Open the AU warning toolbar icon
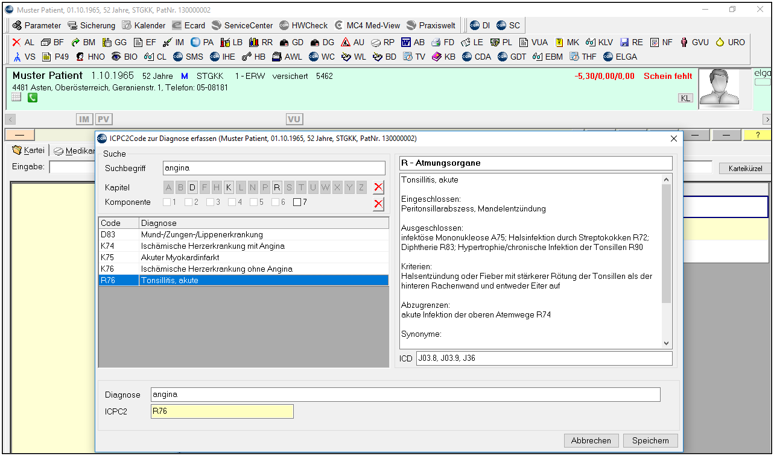 352,42
